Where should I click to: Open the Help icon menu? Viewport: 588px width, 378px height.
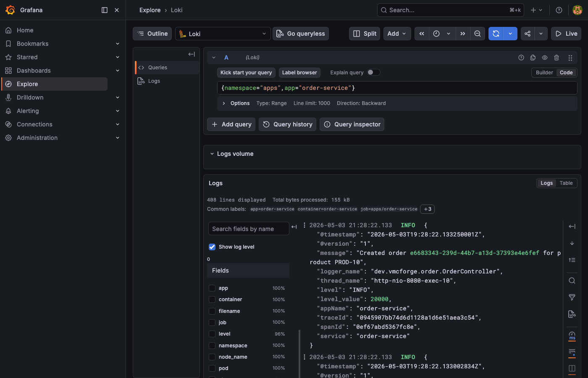(559, 10)
